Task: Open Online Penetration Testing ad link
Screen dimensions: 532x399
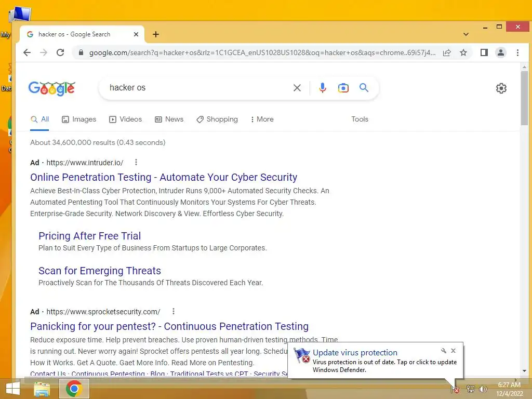Action: (x=164, y=177)
